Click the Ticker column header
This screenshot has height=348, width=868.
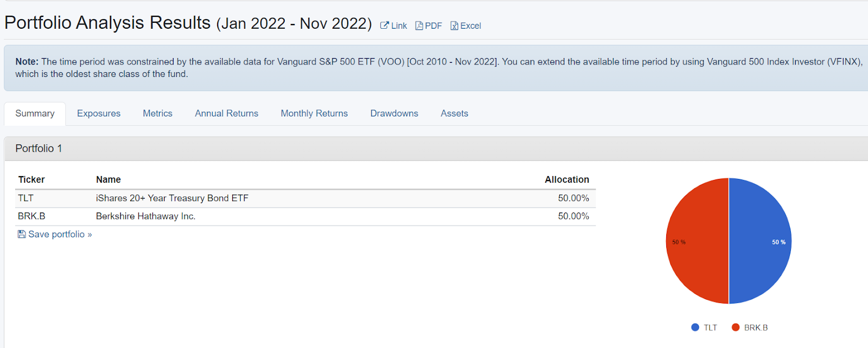click(x=31, y=179)
